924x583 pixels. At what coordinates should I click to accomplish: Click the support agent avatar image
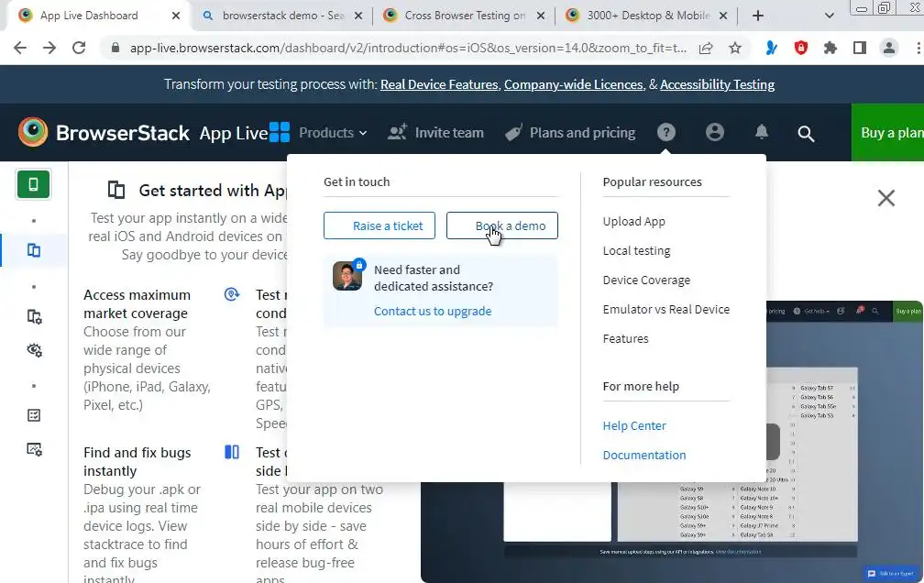(347, 276)
